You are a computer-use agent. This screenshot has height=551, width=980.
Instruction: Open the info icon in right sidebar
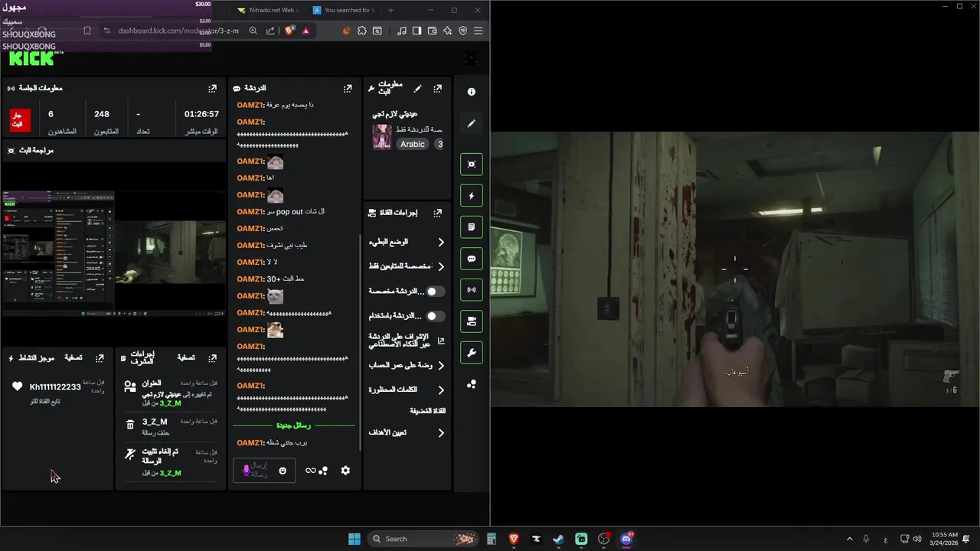click(x=472, y=92)
